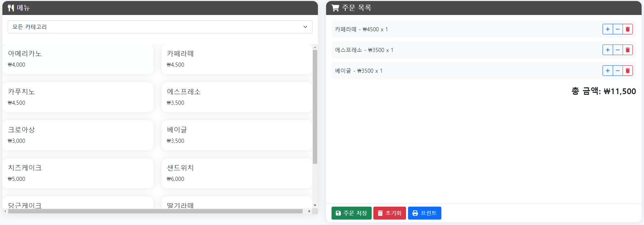Click the scroll left arrow of menu list
This screenshot has width=644, height=225.
tap(5, 211)
